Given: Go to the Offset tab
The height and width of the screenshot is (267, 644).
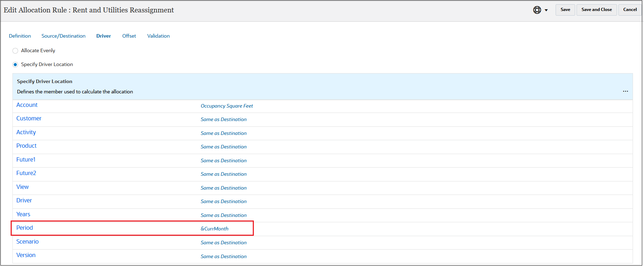Looking at the screenshot, I should click(129, 36).
